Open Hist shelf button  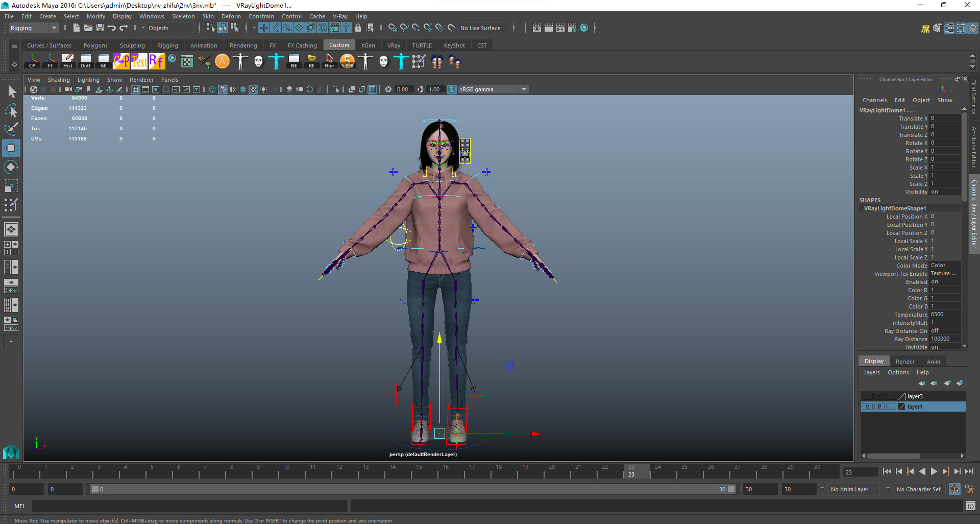click(x=68, y=61)
